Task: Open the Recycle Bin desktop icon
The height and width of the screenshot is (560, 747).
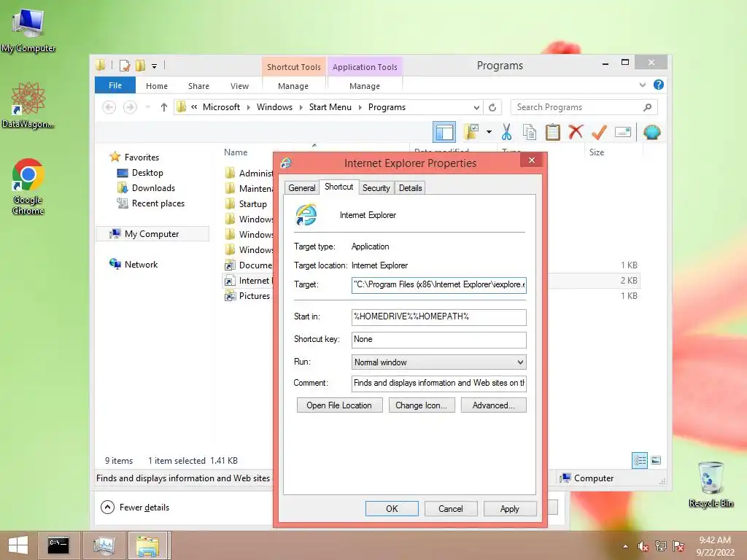Action: 711,484
